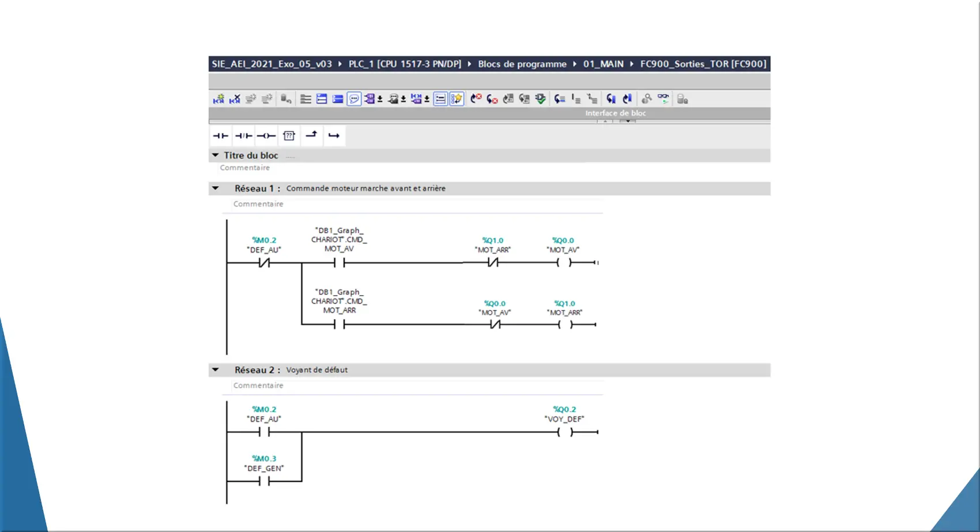Image resolution: width=980 pixels, height=532 pixels.
Task: Toggle favorites bar display star icon
Action: click(457, 99)
